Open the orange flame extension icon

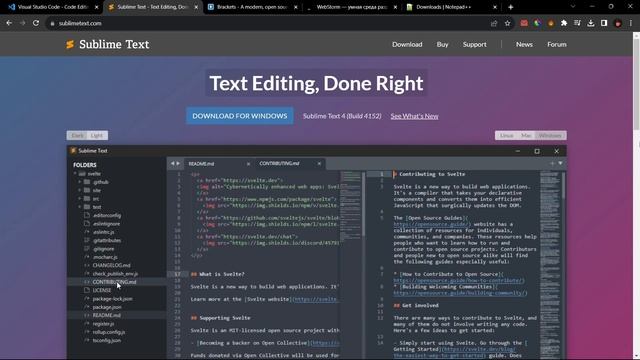[x=551, y=23]
